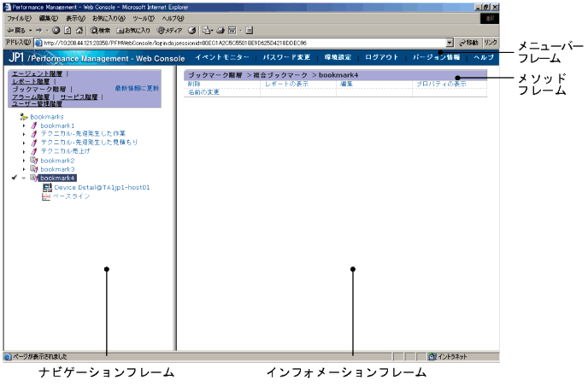Click the 名前の変更 rename method
The image size is (588, 386).
pos(203,92)
